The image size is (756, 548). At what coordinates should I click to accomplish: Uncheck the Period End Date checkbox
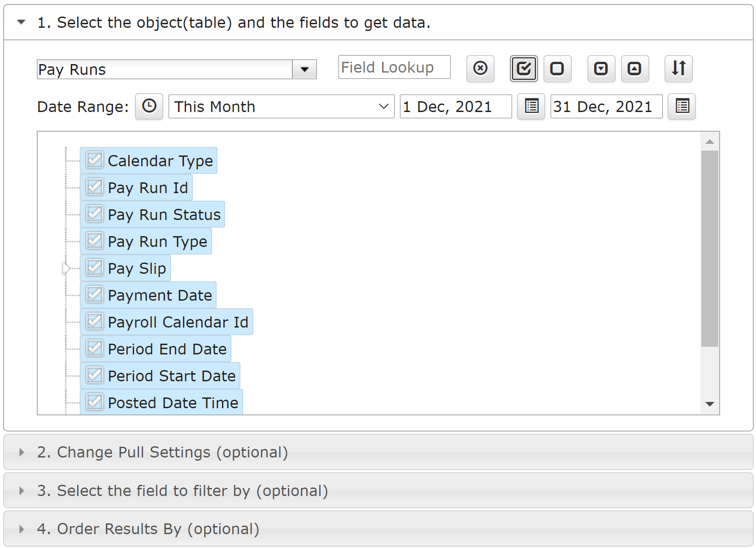click(x=95, y=348)
